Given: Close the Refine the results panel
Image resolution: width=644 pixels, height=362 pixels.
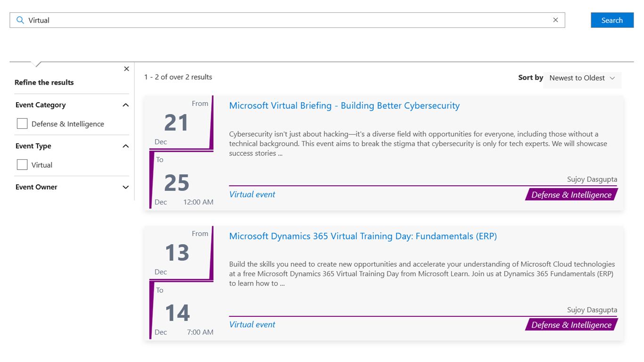Looking at the screenshot, I should [126, 69].
